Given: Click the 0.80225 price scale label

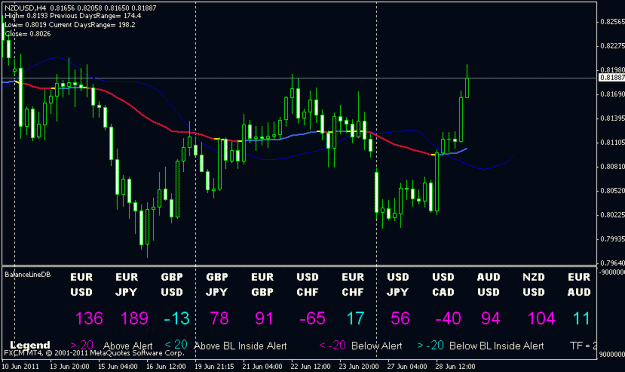Looking at the screenshot, I should coord(613,215).
